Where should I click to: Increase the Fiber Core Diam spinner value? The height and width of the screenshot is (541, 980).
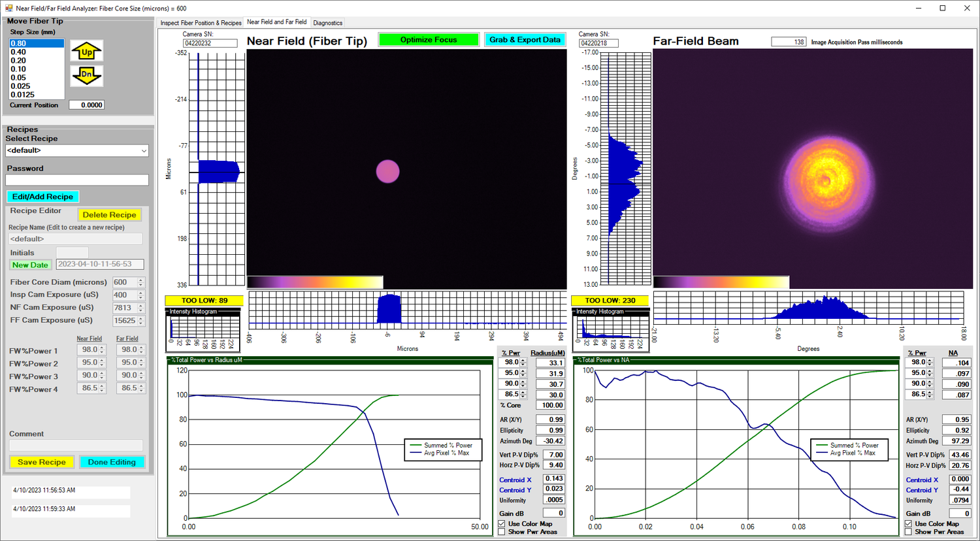140,280
